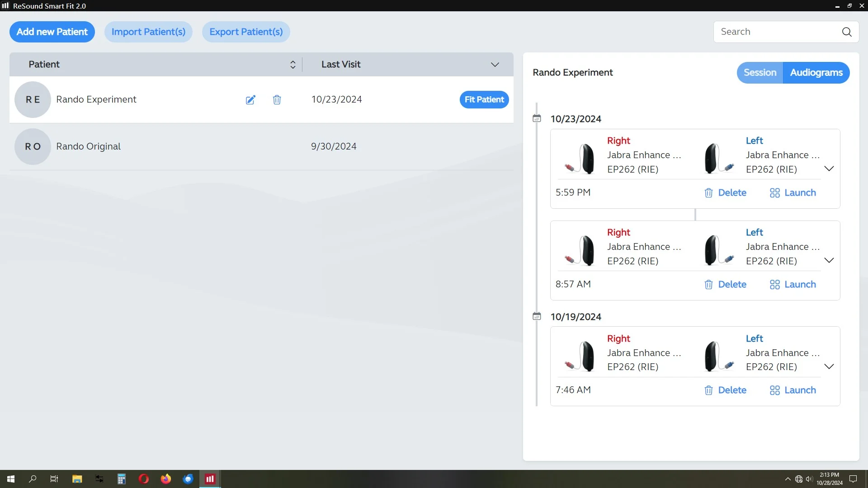Expand the 5:59 PM session details
This screenshot has width=868, height=488.
click(829, 169)
